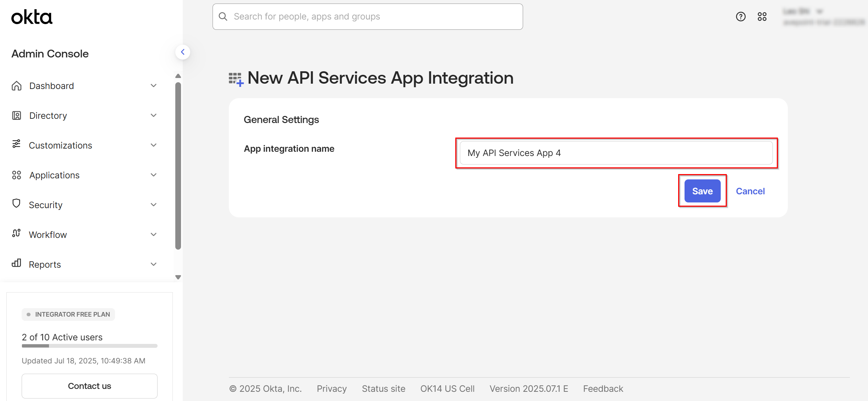This screenshot has height=401, width=868.
Task: Open the Help question-mark icon
Action: click(741, 16)
